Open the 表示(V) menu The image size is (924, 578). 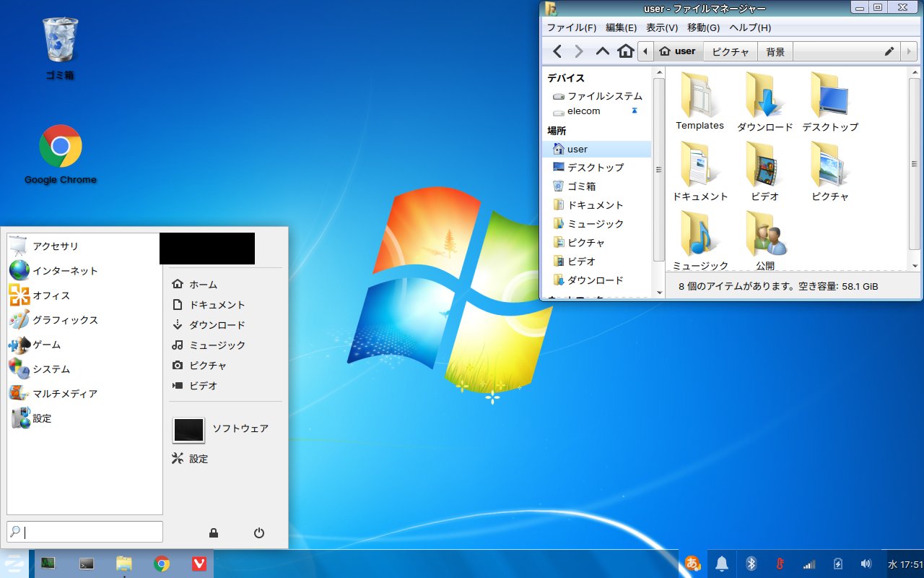[x=662, y=28]
